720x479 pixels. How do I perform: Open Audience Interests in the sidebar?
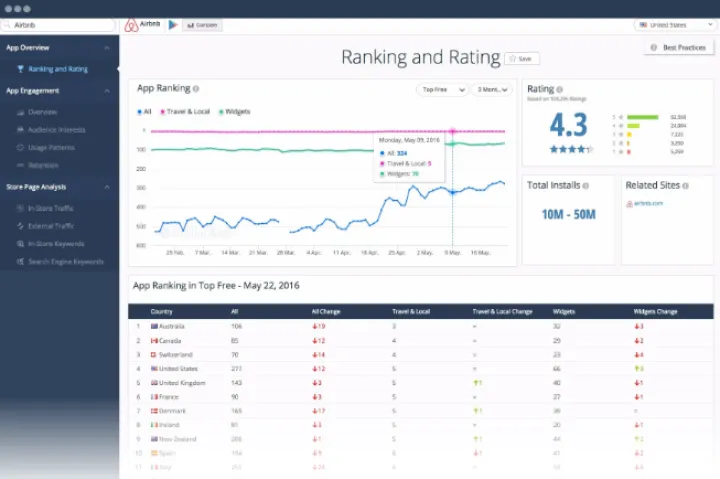[x=57, y=129]
